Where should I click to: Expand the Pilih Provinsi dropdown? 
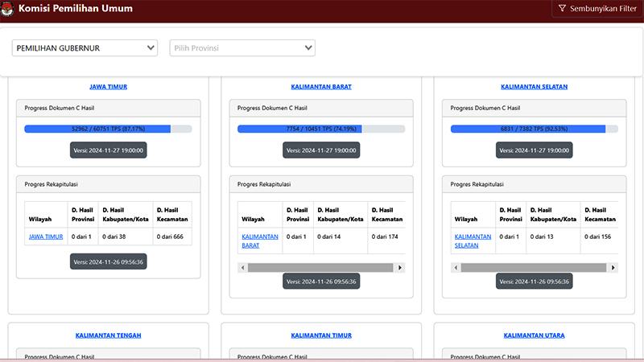242,48
